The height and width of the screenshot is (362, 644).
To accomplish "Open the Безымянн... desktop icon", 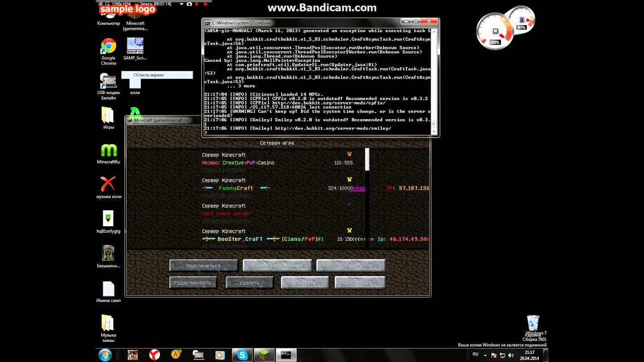I will [108, 256].
